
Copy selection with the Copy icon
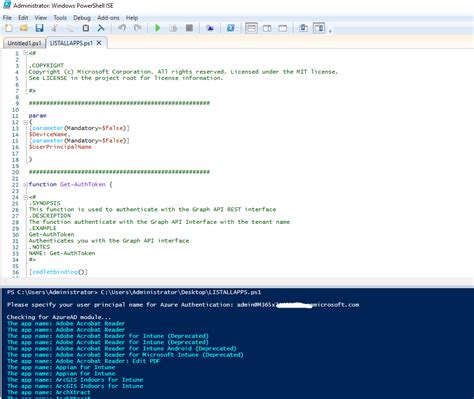point(70,28)
